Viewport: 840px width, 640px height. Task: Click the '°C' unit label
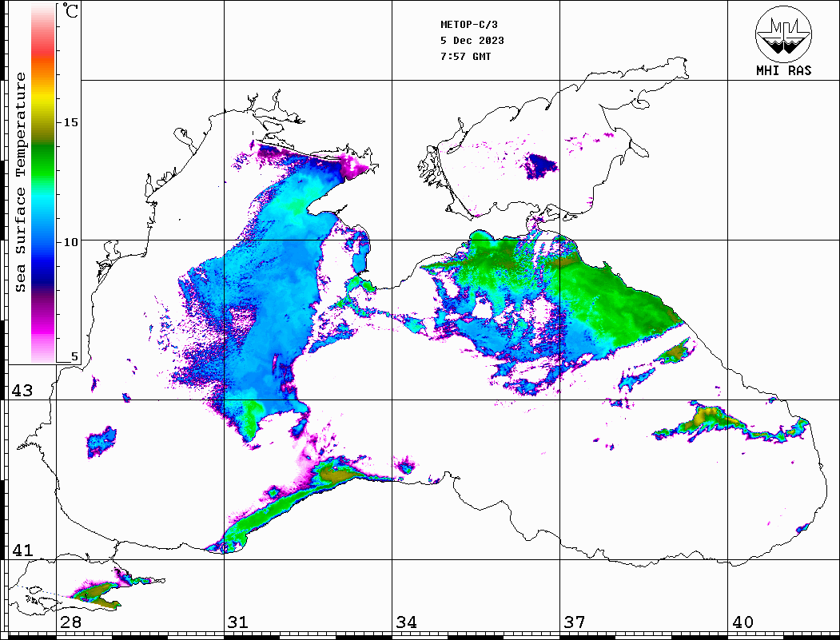[70, 10]
